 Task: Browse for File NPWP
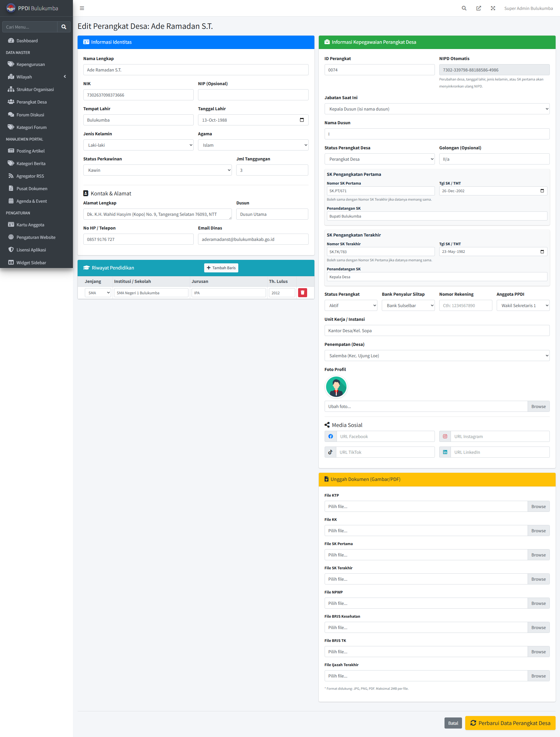[x=538, y=603]
